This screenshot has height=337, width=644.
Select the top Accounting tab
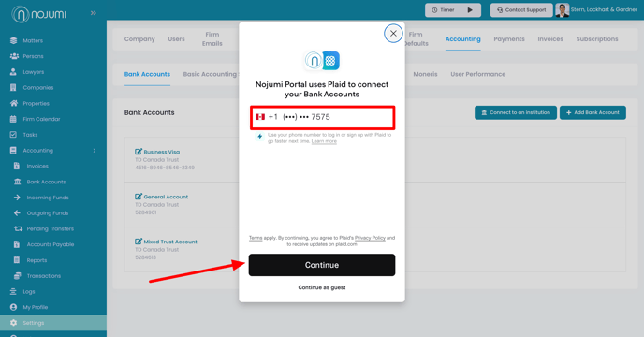[462, 39]
